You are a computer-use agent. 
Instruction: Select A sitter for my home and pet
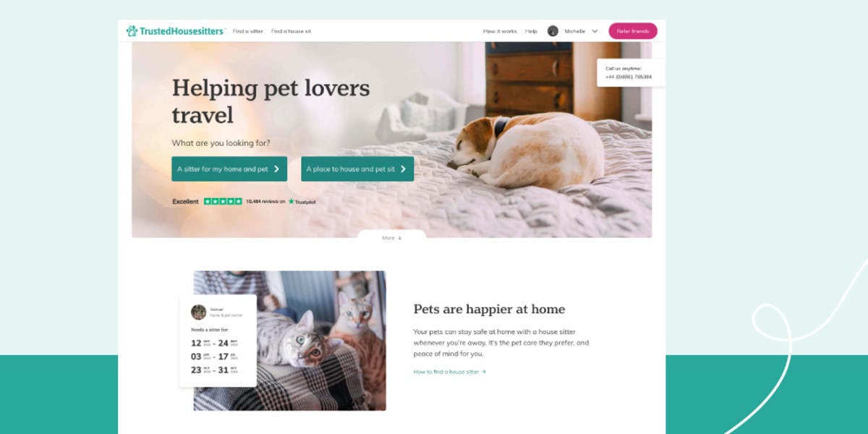click(229, 169)
